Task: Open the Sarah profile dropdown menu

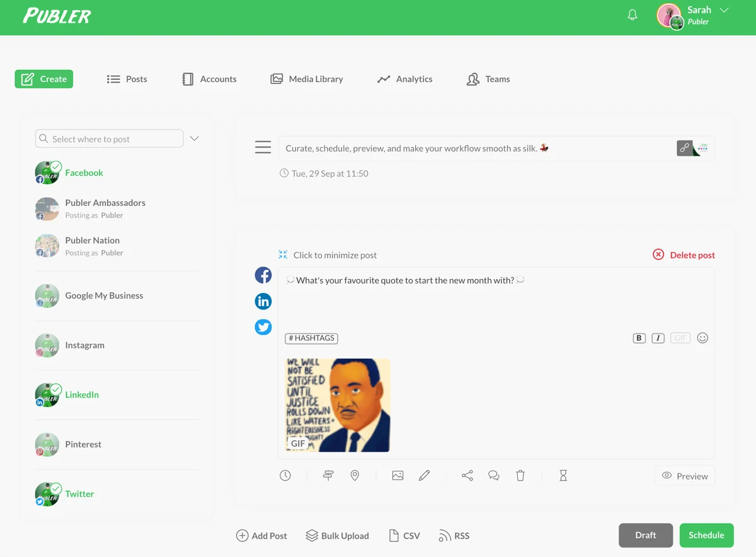Action: click(x=699, y=14)
